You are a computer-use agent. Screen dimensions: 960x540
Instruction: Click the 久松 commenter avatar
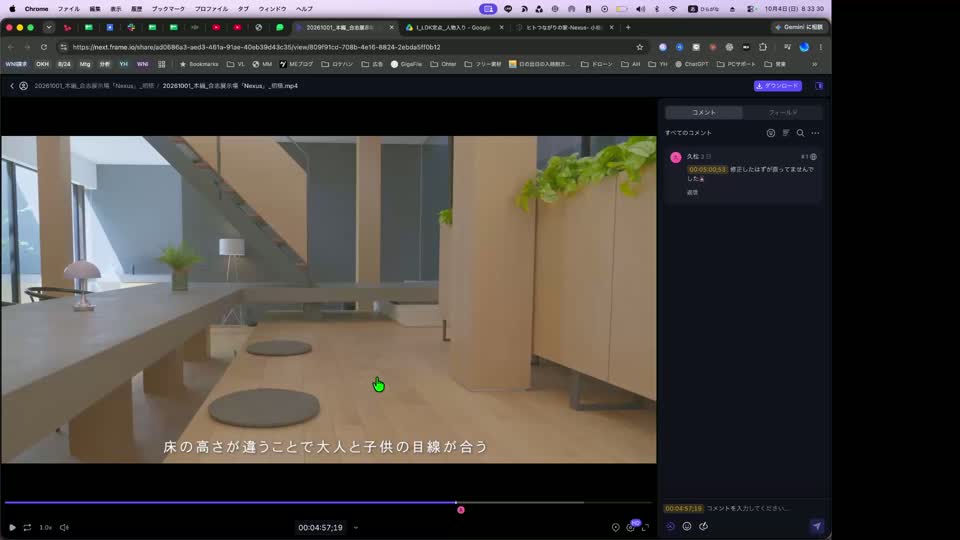pyautogui.click(x=675, y=157)
